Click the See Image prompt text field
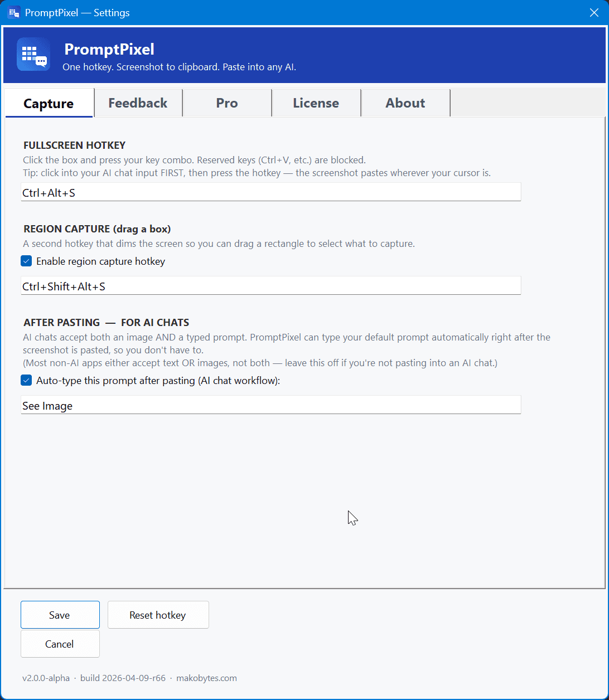 click(x=271, y=405)
